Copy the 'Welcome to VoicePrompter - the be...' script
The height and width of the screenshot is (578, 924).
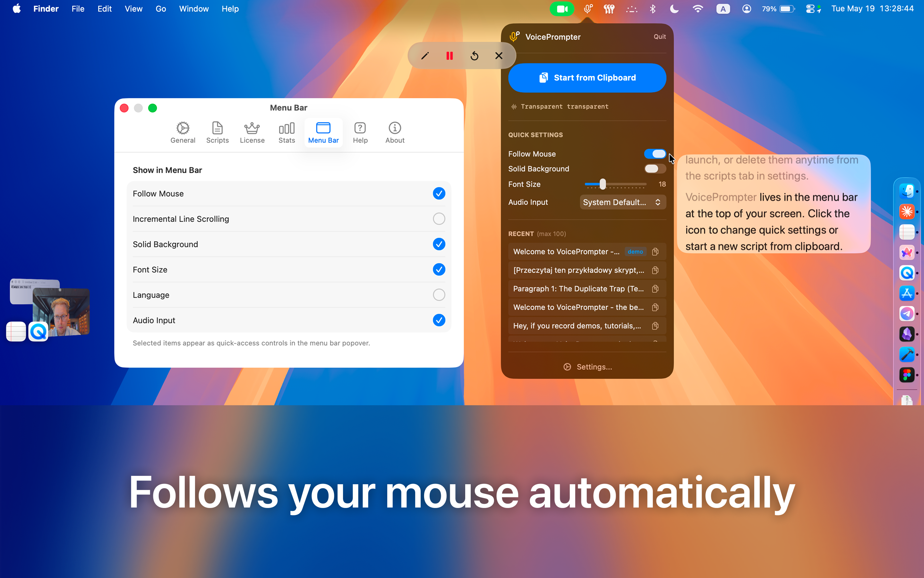click(655, 307)
